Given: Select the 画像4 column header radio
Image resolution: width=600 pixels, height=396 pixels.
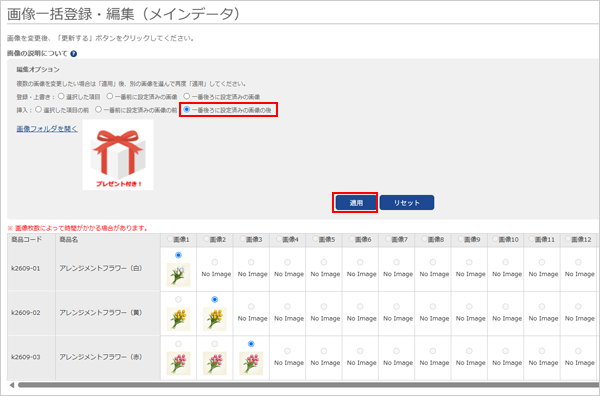Looking at the screenshot, I should click(x=279, y=239).
